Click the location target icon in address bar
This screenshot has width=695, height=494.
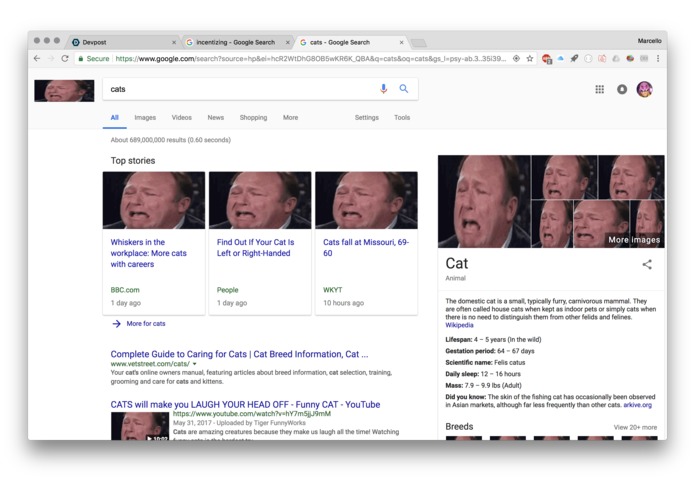516,58
